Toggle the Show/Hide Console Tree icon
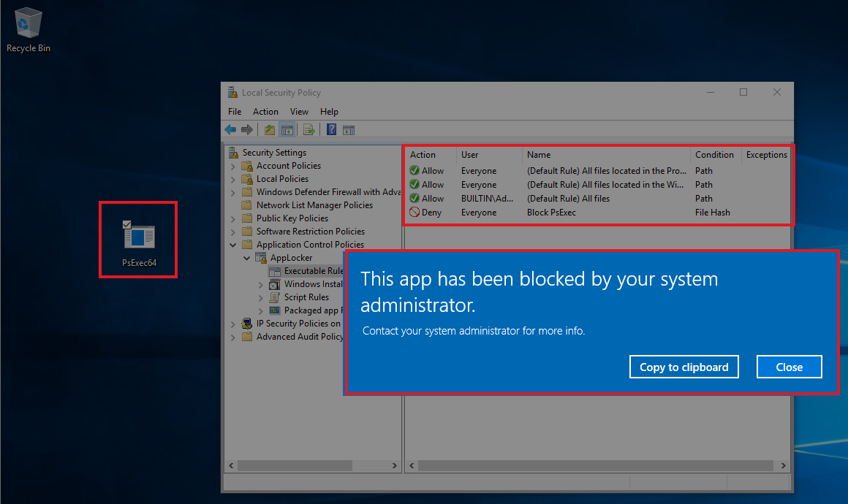Screen dimensions: 848x504 coord(287,129)
